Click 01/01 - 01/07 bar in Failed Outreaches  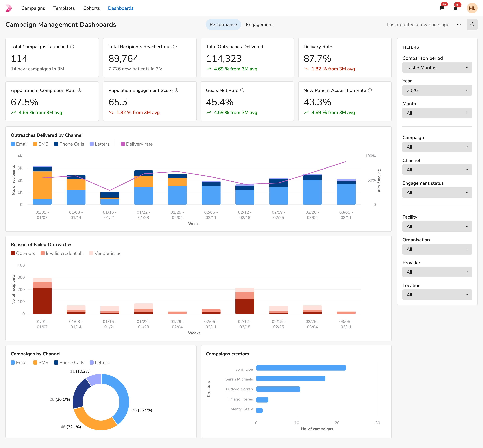coord(42,296)
